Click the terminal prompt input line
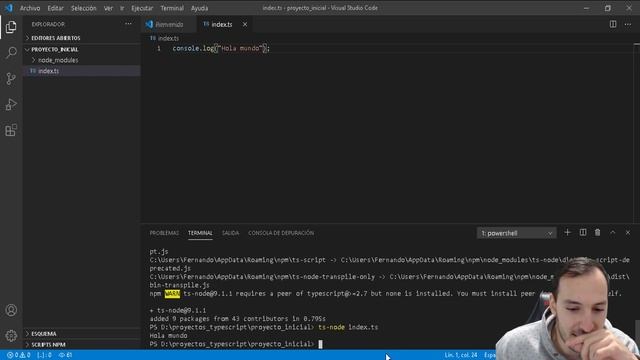The image size is (640, 360). tap(236, 344)
